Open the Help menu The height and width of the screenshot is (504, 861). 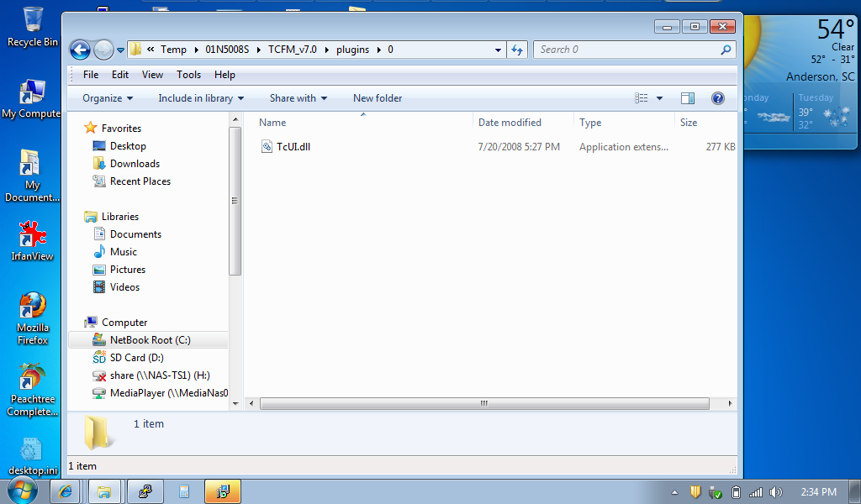[x=224, y=75]
